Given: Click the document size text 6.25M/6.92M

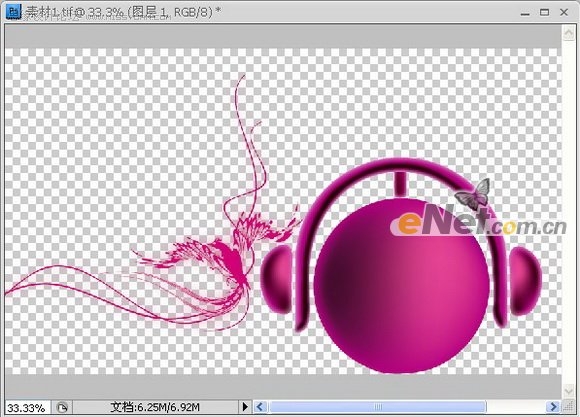Looking at the screenshot, I should (x=155, y=407).
